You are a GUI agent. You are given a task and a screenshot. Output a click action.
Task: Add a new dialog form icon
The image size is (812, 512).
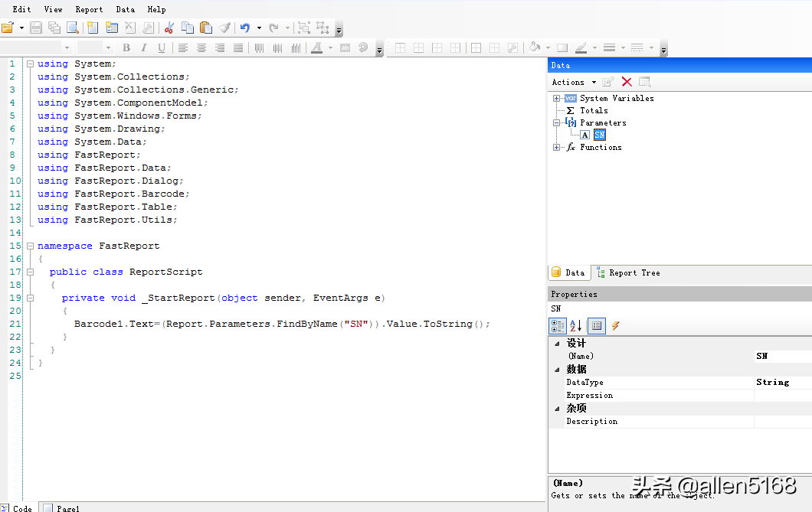pos(111,28)
